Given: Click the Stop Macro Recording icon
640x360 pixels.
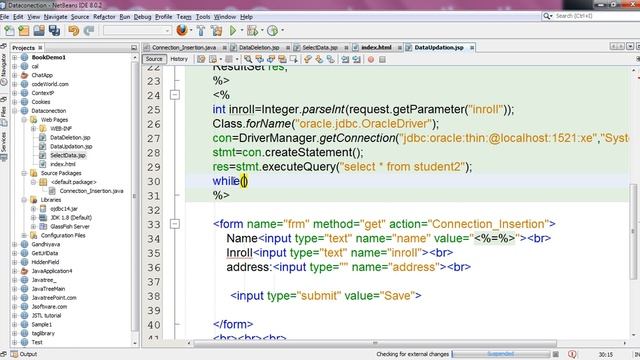Looking at the screenshot, I should pyautogui.click(x=382, y=60).
